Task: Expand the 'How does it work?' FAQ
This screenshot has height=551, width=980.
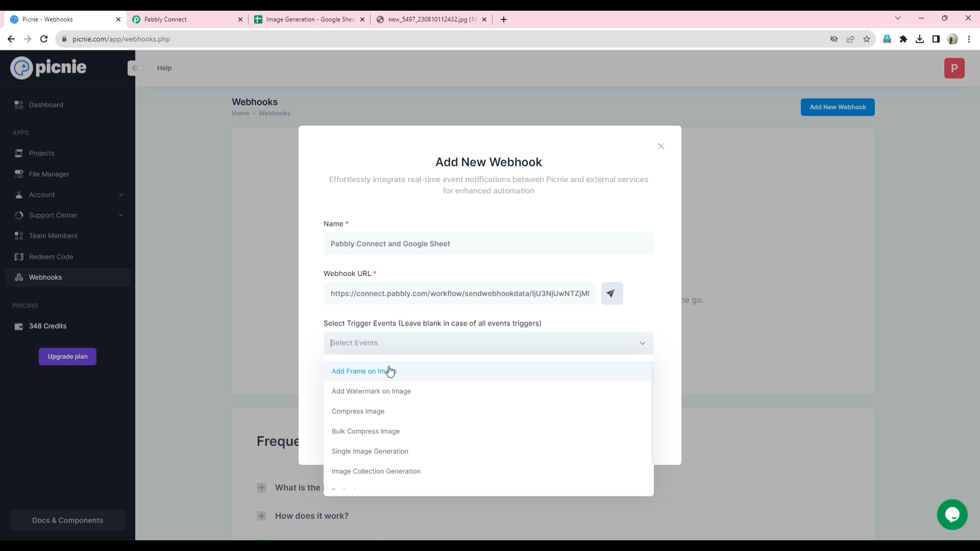Action: tap(312, 516)
